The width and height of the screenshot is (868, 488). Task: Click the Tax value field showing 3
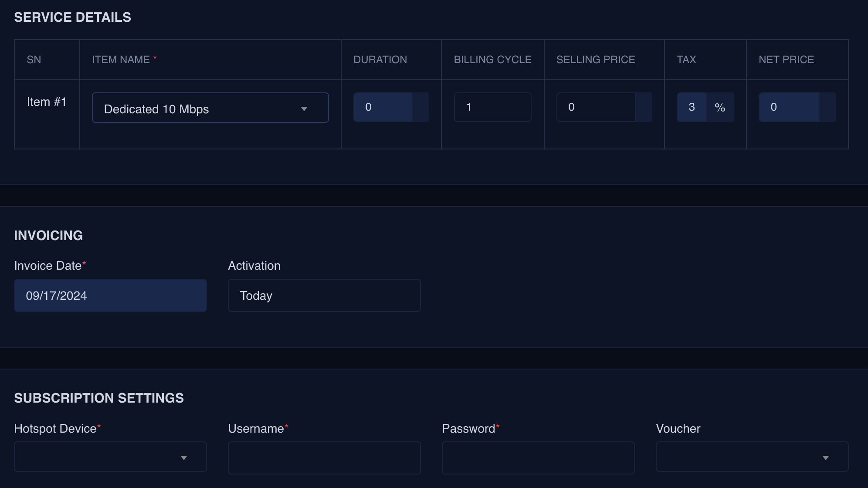click(692, 107)
